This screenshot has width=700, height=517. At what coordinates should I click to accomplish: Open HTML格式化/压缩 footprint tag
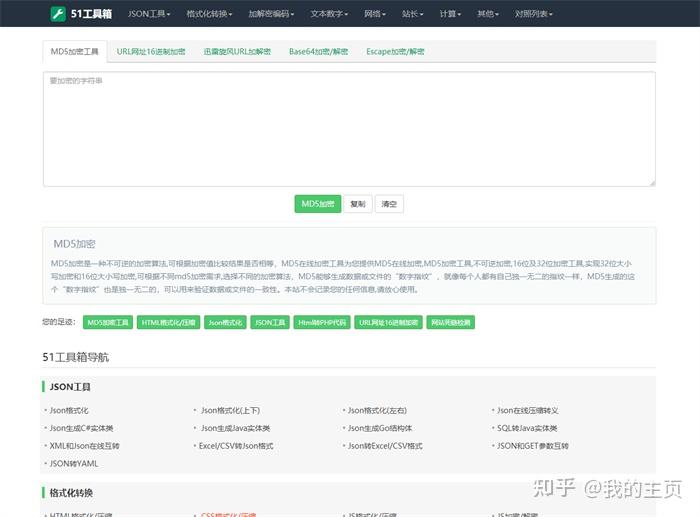point(168,322)
